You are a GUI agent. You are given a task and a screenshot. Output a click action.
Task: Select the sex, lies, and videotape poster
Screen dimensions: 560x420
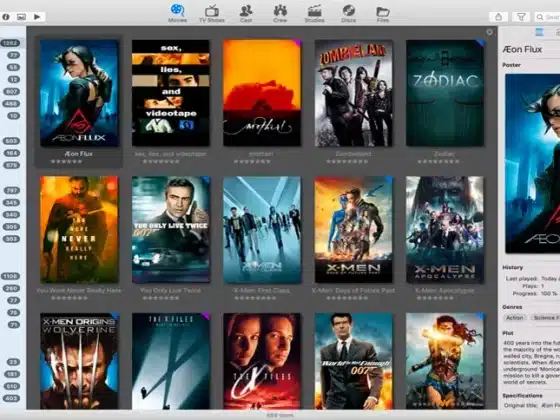tap(171, 93)
